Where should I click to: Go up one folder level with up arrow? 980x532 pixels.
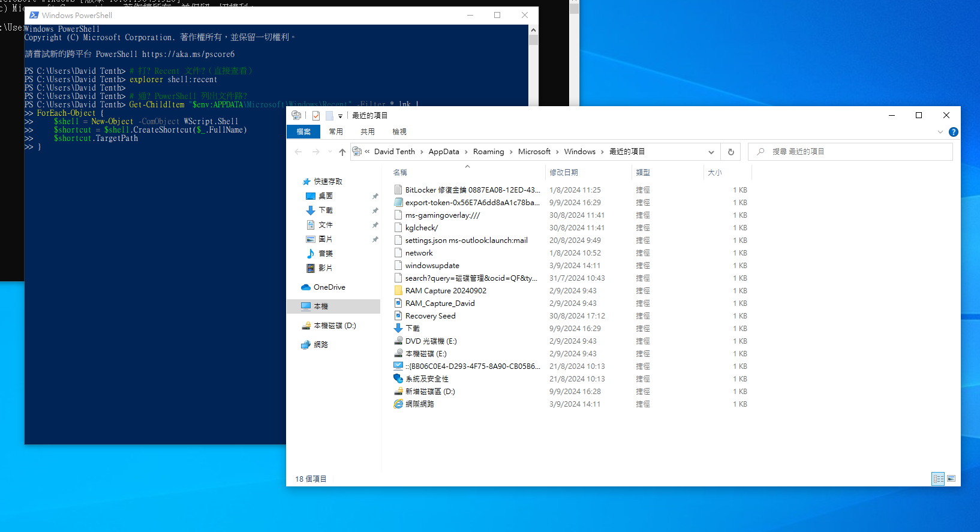(x=342, y=152)
